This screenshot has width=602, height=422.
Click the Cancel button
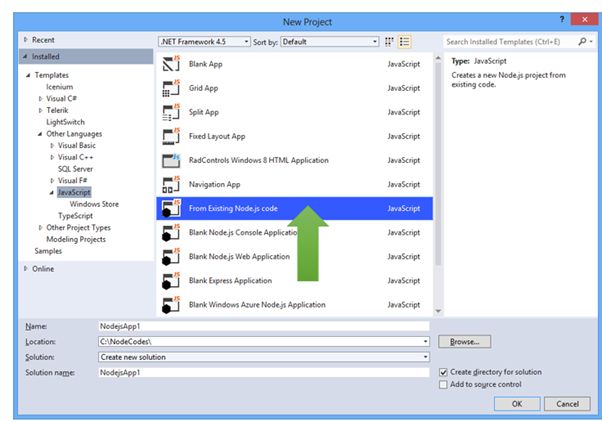coord(567,404)
